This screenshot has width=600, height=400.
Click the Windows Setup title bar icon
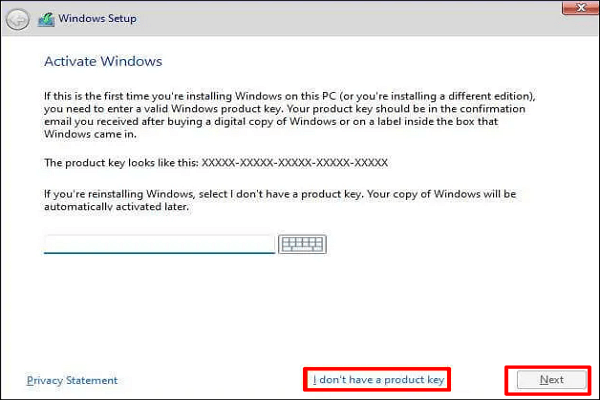point(45,19)
